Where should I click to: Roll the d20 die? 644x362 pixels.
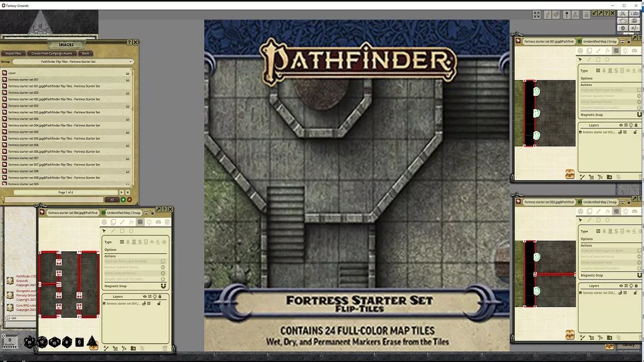coord(30,342)
